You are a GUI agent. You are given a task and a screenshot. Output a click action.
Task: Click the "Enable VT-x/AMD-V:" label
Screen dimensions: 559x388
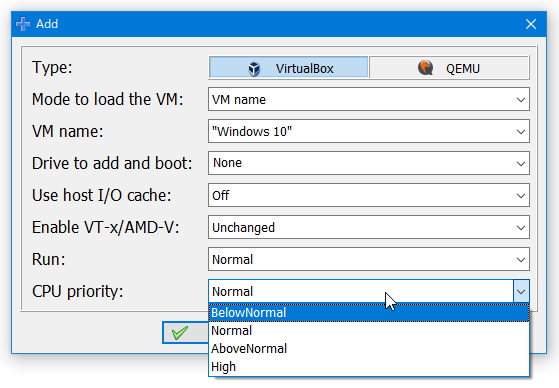coord(106,227)
